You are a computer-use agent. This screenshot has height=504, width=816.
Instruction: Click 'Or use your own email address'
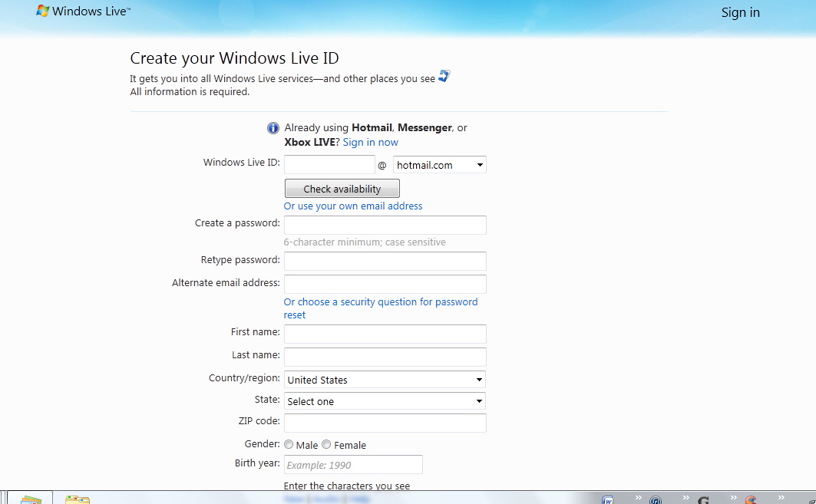[353, 206]
